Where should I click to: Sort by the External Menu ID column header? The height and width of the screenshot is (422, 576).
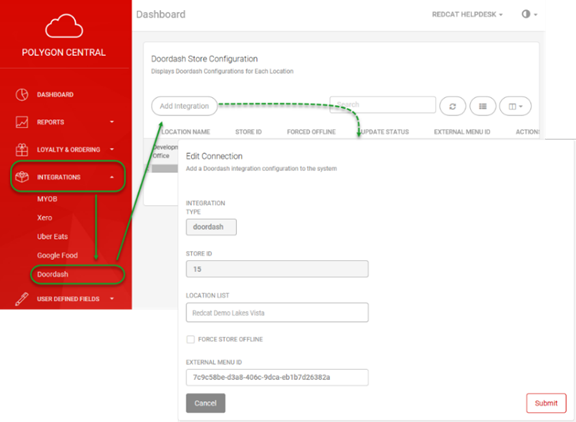462,132
